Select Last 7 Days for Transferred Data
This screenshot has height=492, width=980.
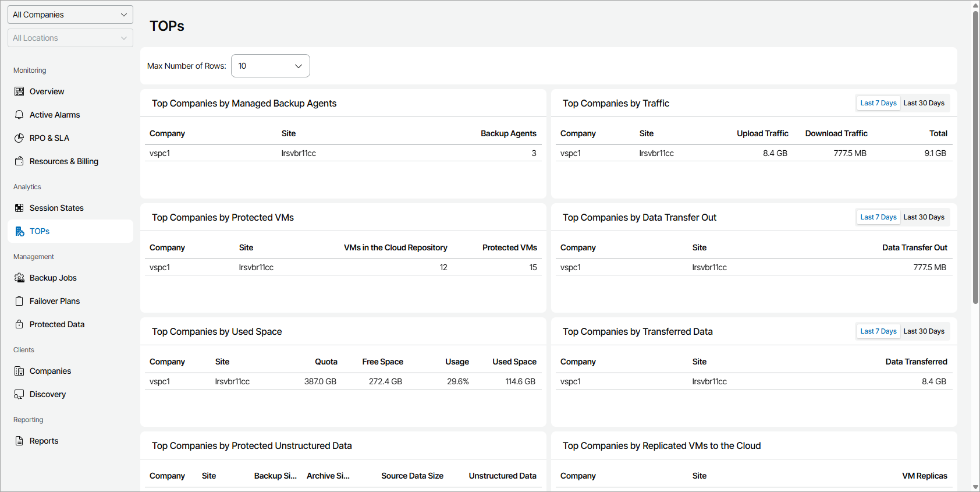(x=878, y=331)
